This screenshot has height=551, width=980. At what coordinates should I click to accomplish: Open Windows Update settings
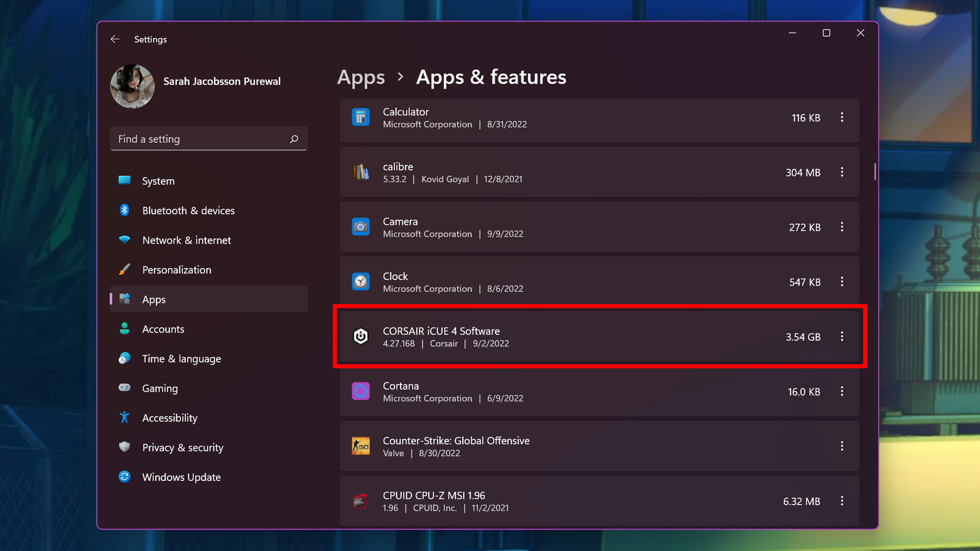click(x=208, y=477)
